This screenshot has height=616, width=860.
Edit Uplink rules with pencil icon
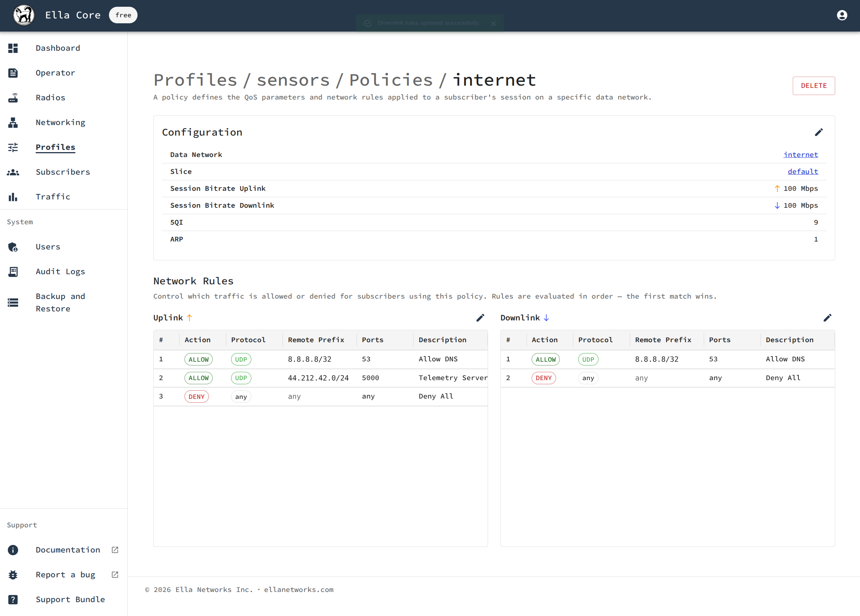pyautogui.click(x=480, y=318)
